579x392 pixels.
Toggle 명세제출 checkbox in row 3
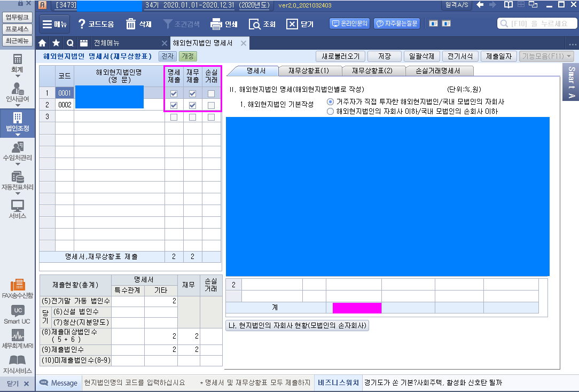point(174,117)
